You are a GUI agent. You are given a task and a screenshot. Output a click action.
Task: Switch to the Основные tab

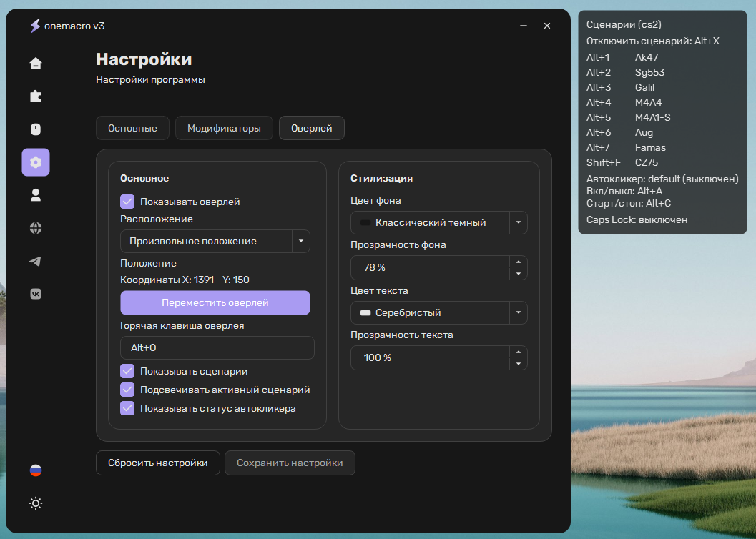tap(132, 129)
